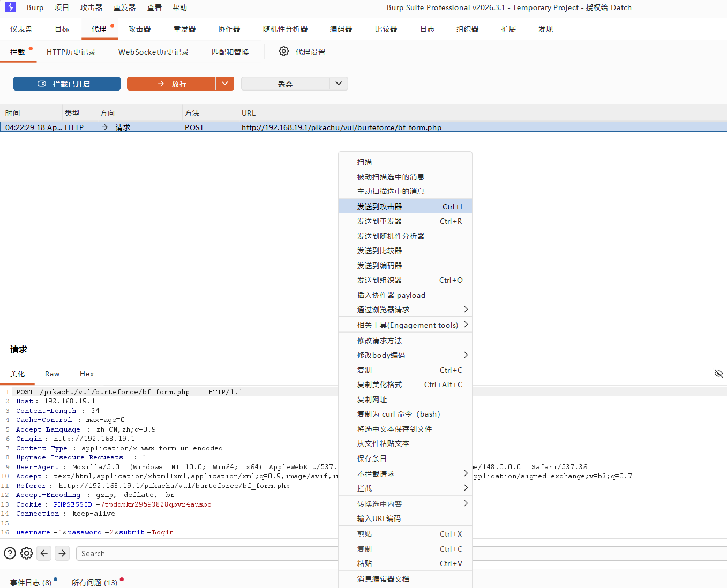Switch to the 随机性分析器 tab

pos(285,29)
